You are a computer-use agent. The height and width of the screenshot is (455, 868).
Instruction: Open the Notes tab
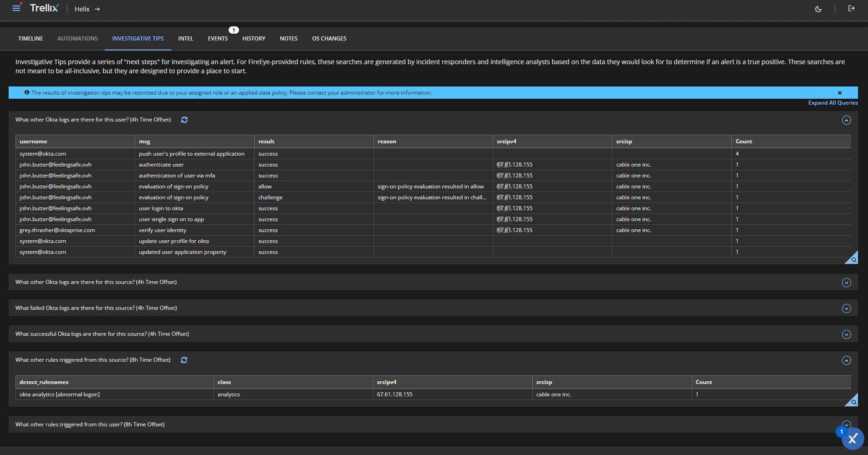[289, 39]
